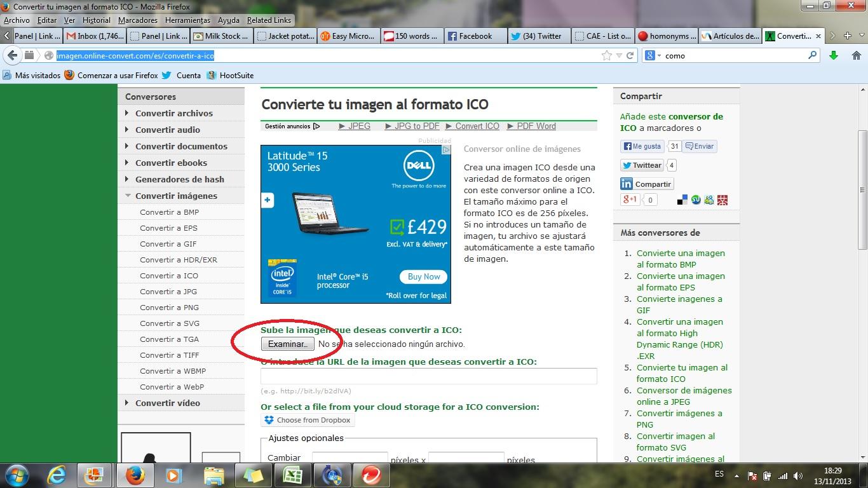The image size is (868, 488).
Task: Click the reload page icon in address bar
Action: 630,55
